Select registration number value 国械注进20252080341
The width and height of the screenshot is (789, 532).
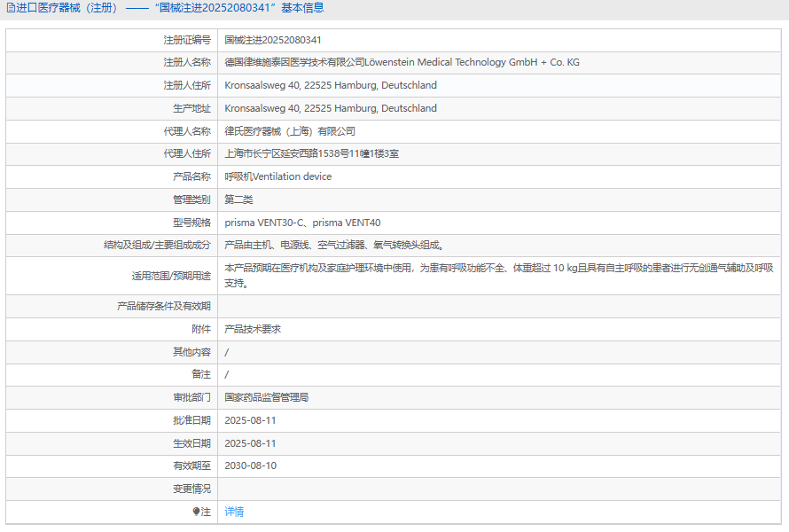pyautogui.click(x=273, y=40)
